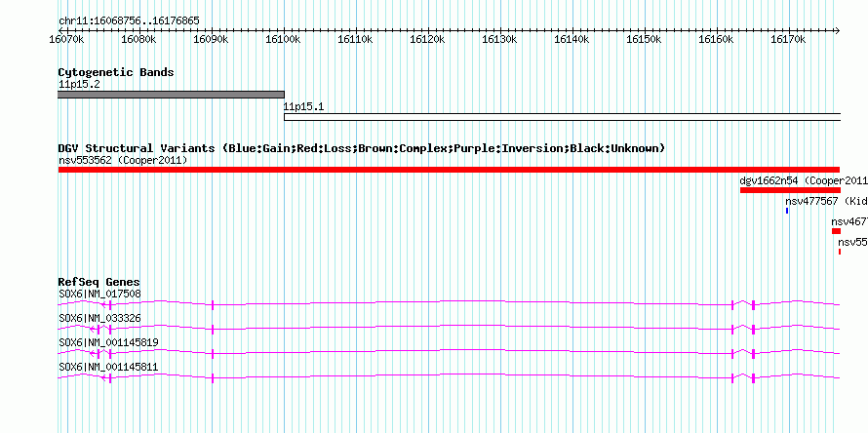Select the long red nsv553562 variant bar
The height and width of the screenshot is (433, 868).
(449, 170)
